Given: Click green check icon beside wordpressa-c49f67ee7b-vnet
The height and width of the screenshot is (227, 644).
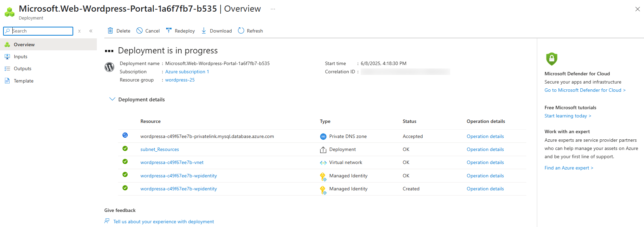Looking at the screenshot, I should tap(125, 161).
